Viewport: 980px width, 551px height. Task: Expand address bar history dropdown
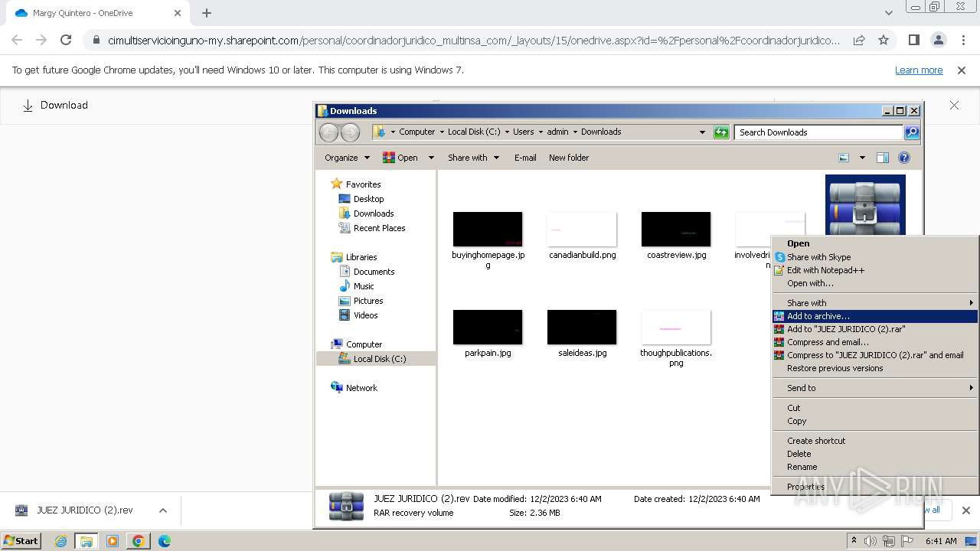[702, 132]
